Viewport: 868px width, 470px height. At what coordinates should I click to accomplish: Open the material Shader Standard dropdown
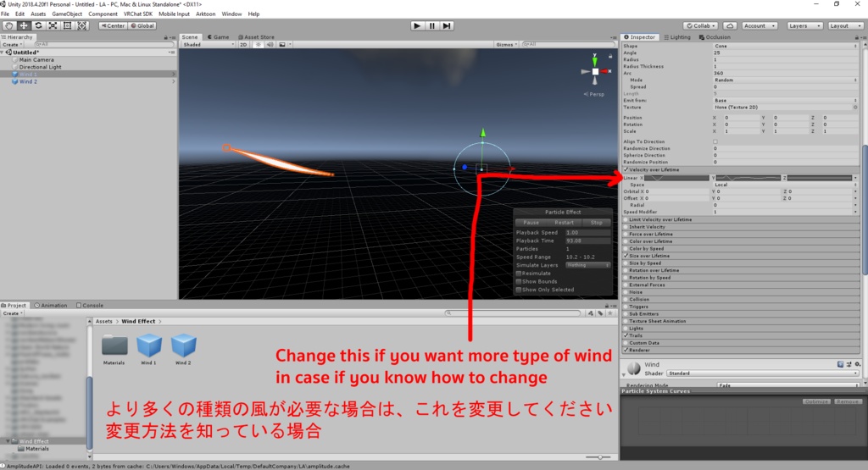[763, 373]
